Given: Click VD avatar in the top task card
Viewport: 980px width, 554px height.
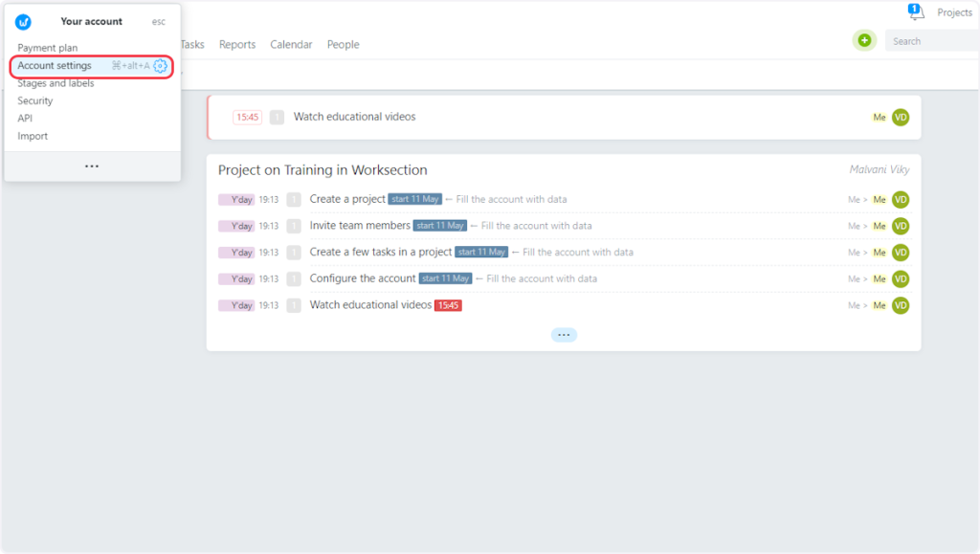Looking at the screenshot, I should coord(900,117).
